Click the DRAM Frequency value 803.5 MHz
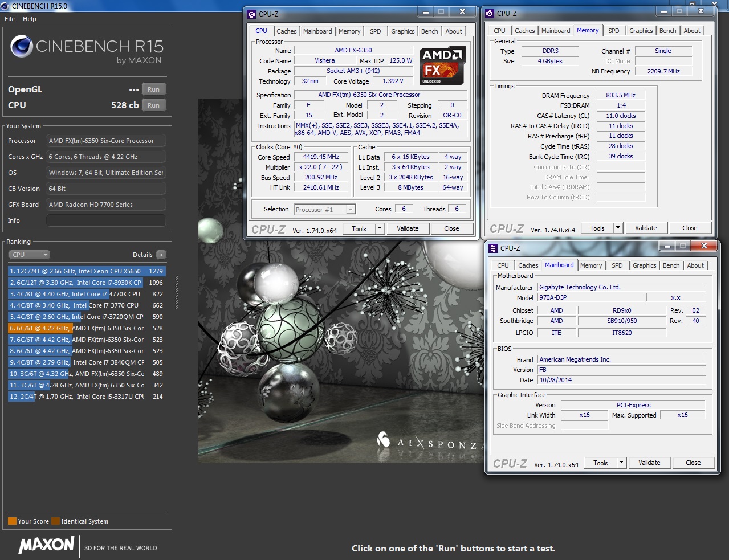729x560 pixels. [x=621, y=95]
